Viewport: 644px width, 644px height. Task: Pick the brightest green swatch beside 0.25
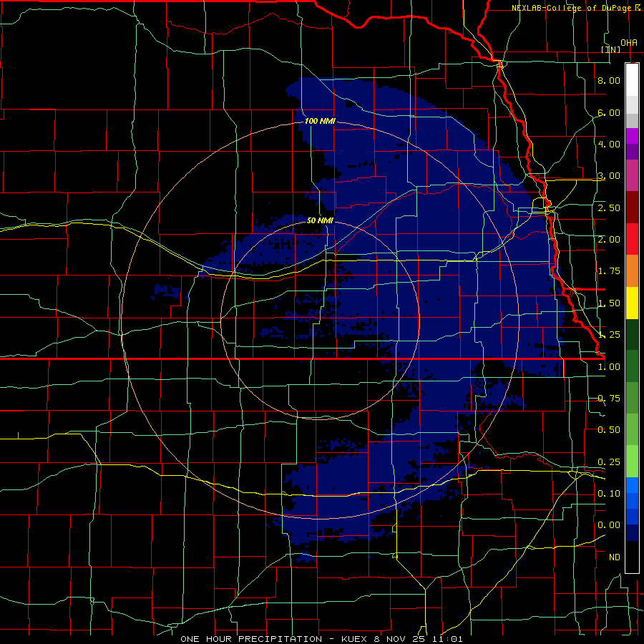coord(632,462)
